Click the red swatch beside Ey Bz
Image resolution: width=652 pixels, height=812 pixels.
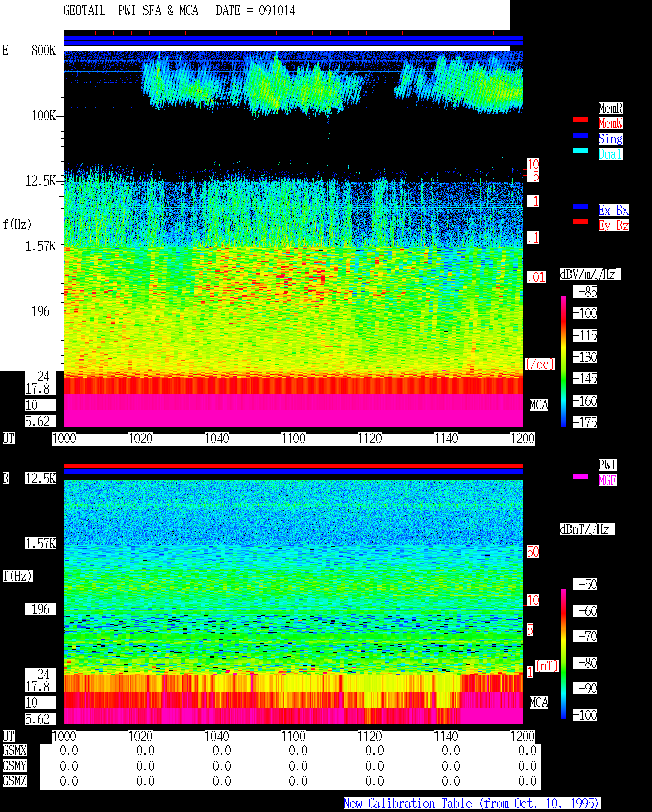click(581, 222)
